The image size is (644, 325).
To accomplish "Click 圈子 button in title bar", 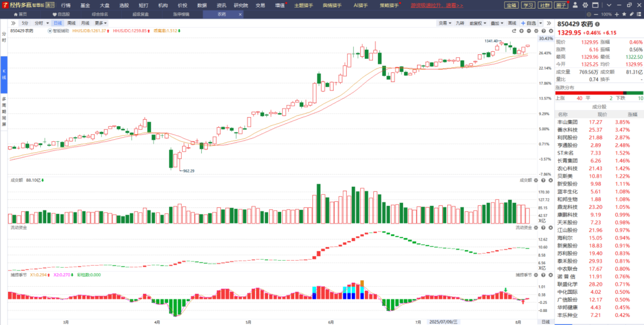I will pos(561,5).
